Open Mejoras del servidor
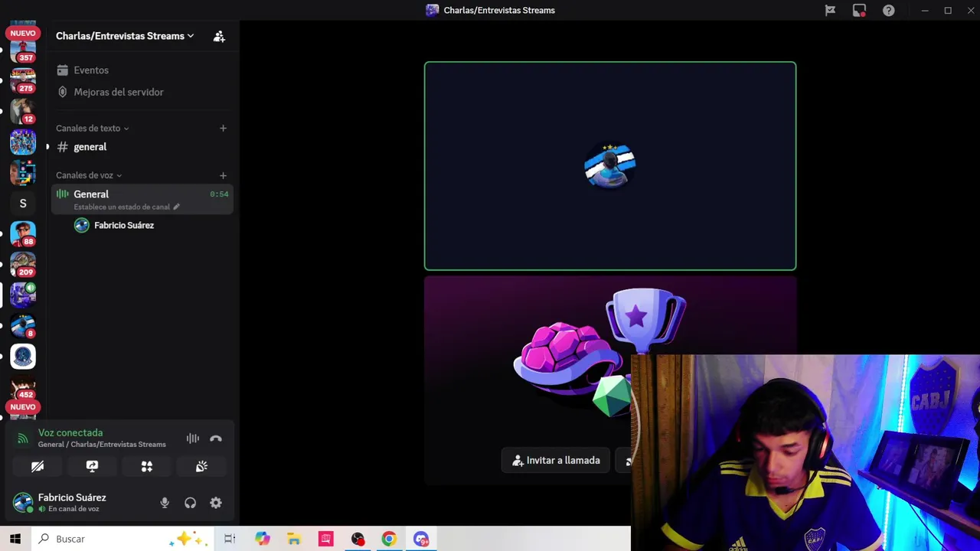The width and height of the screenshot is (980, 551). 118,92
